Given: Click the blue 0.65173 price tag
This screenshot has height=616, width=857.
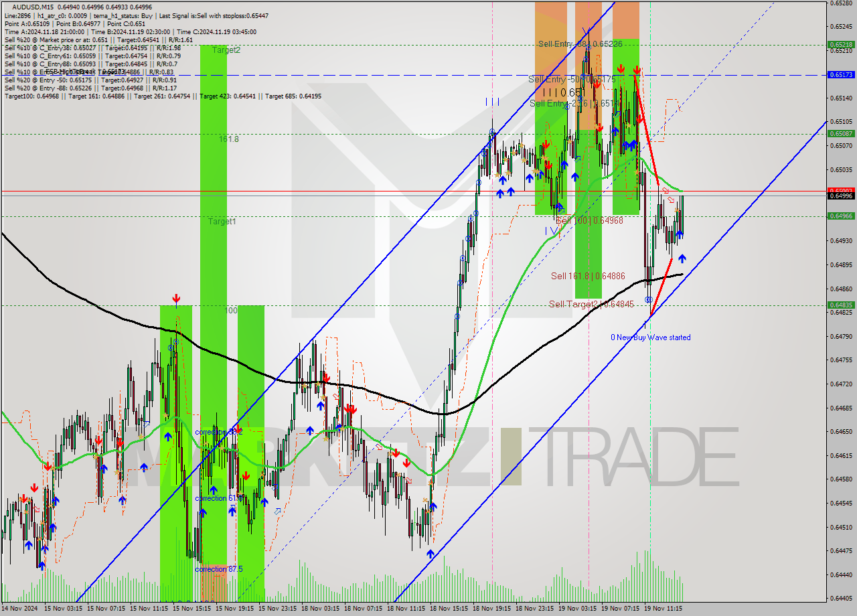Looking at the screenshot, I should (841, 75).
